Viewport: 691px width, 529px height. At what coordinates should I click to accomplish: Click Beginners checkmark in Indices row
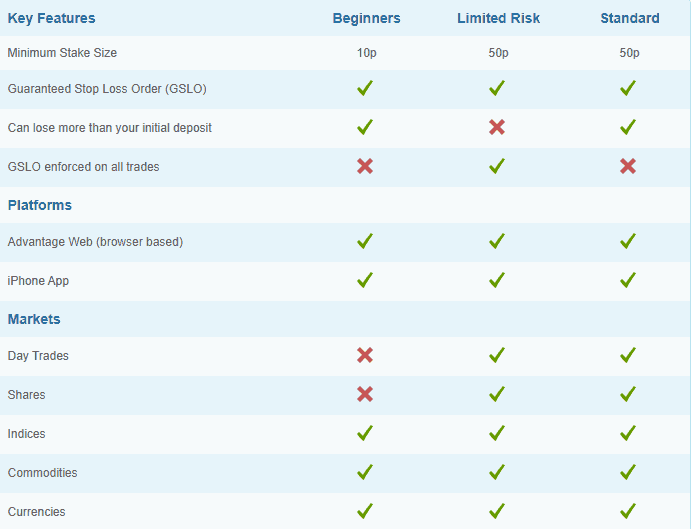365,433
